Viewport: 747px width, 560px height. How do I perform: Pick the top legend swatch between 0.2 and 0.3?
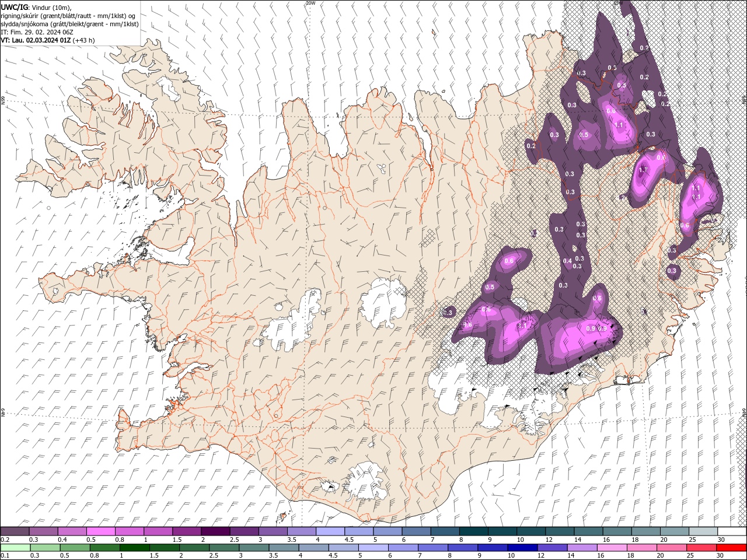pos(15,531)
